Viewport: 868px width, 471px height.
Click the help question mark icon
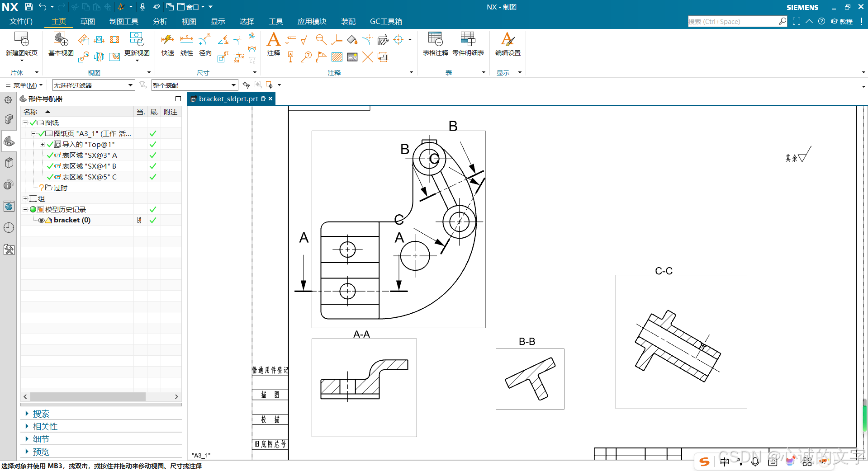pyautogui.click(x=821, y=21)
